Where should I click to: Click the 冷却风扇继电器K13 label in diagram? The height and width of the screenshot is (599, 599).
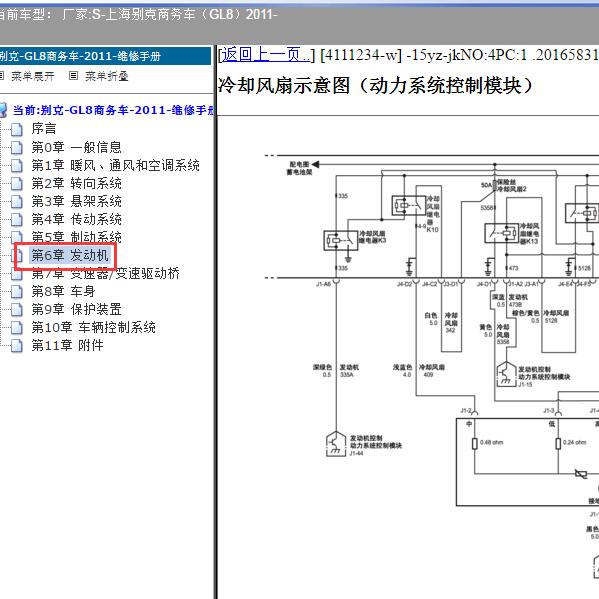pyautogui.click(x=529, y=234)
